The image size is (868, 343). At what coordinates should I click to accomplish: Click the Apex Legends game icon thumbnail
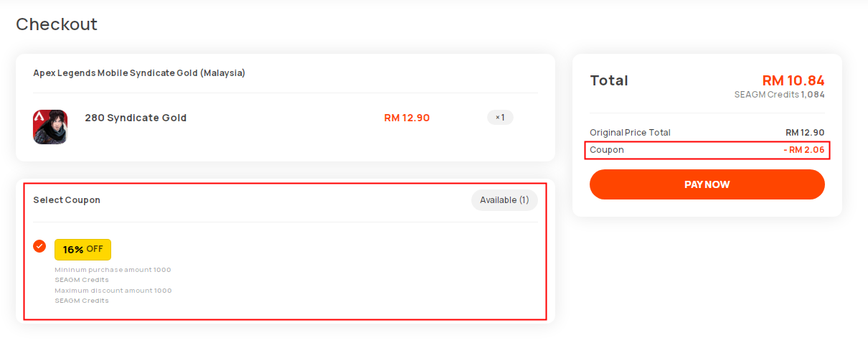click(x=50, y=127)
